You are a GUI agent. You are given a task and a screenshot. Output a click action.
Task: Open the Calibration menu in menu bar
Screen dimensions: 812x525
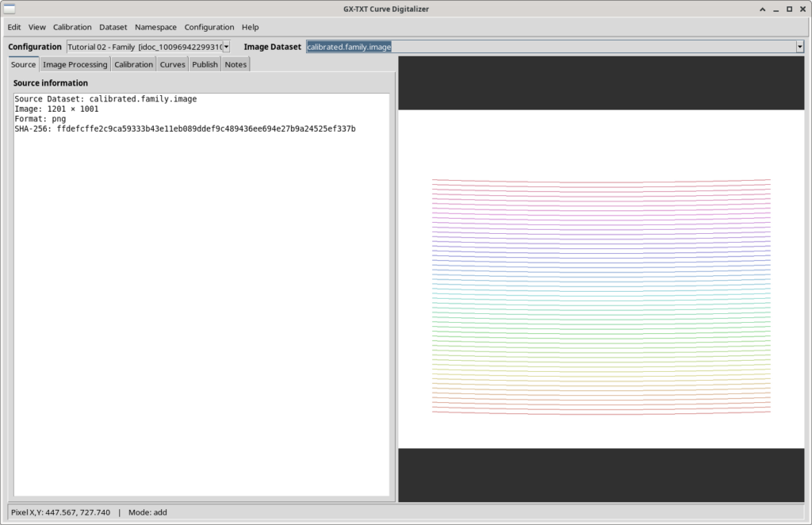click(x=72, y=27)
